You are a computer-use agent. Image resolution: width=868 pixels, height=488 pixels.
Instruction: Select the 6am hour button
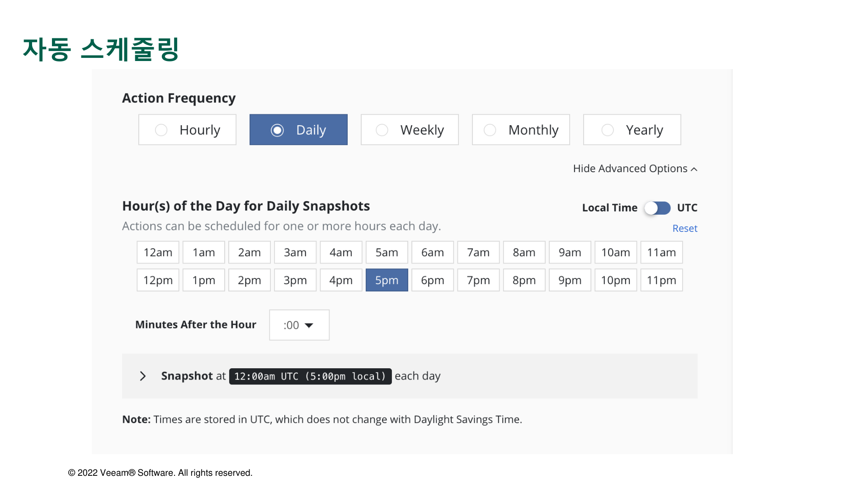[432, 253]
